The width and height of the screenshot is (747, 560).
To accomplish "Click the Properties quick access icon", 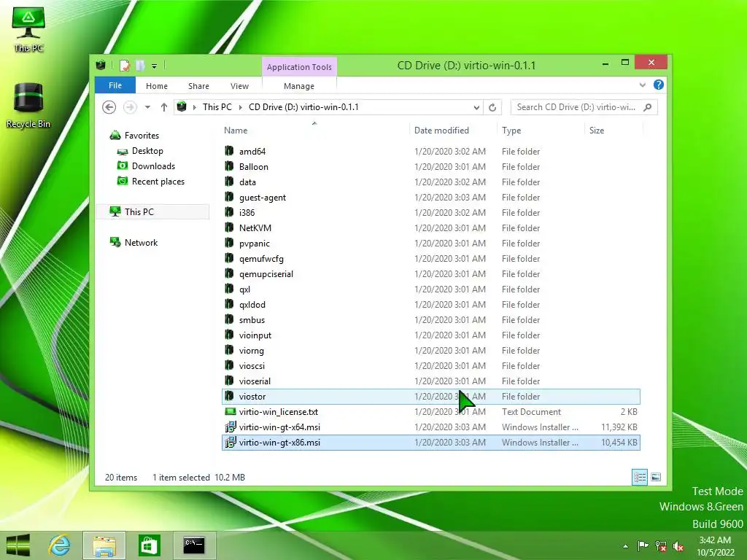I will (x=124, y=65).
